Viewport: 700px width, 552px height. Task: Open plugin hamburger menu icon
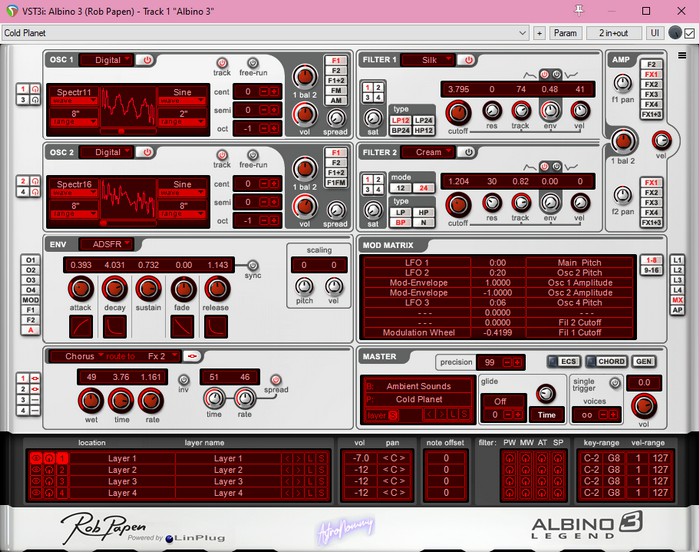click(682, 56)
